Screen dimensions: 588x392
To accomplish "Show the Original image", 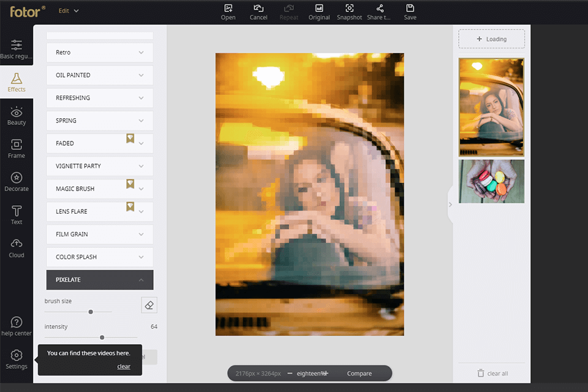I will coord(319,12).
